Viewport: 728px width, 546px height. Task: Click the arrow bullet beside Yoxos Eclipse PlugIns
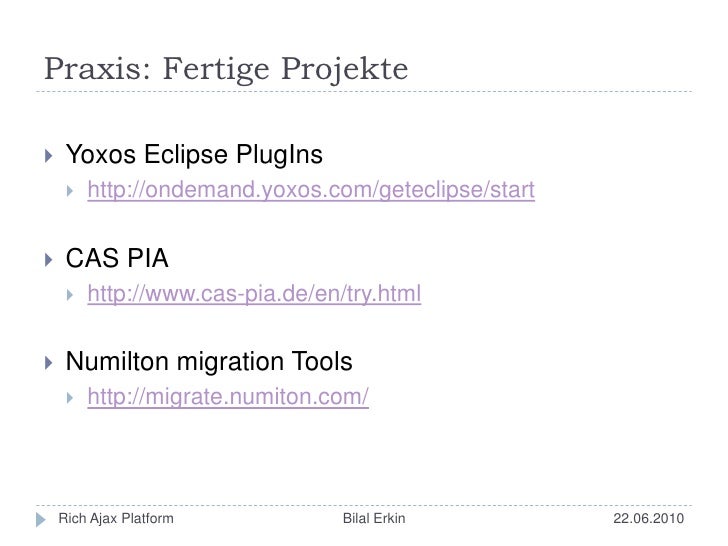click(x=49, y=156)
